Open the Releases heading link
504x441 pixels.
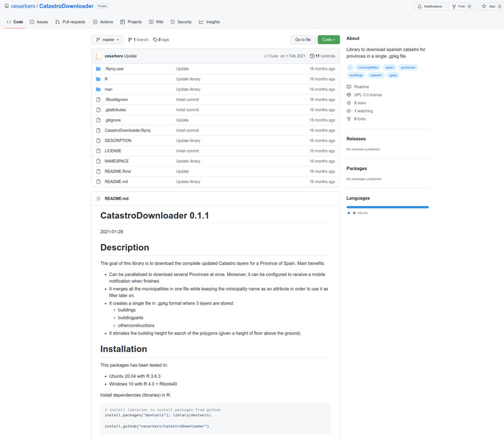coord(356,139)
